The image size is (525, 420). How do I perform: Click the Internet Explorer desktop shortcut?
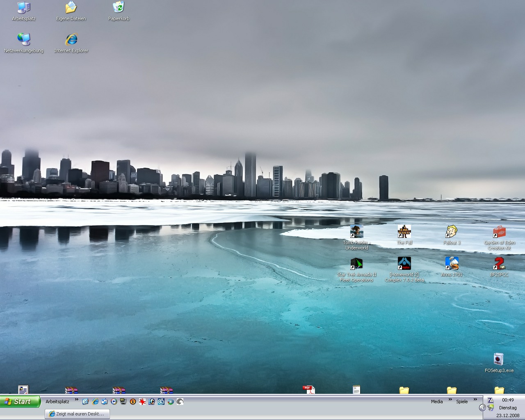[x=71, y=40]
